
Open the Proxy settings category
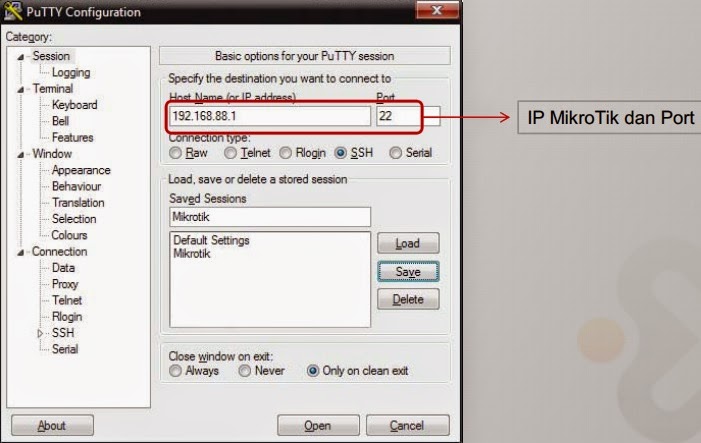[x=65, y=284]
